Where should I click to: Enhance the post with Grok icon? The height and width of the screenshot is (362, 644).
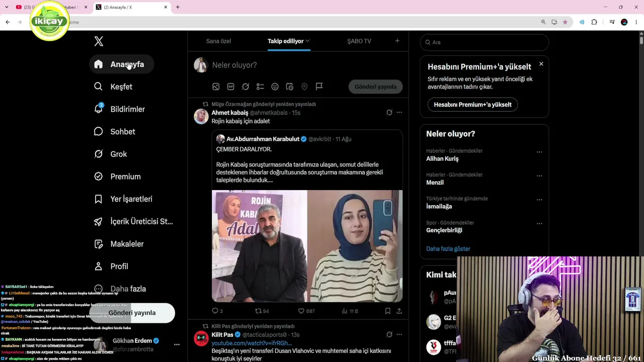[246, 86]
